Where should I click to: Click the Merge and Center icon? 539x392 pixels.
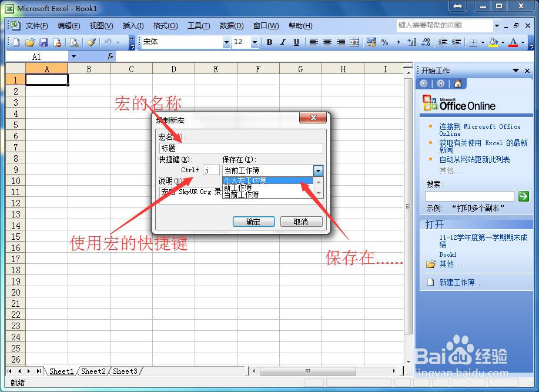point(354,42)
